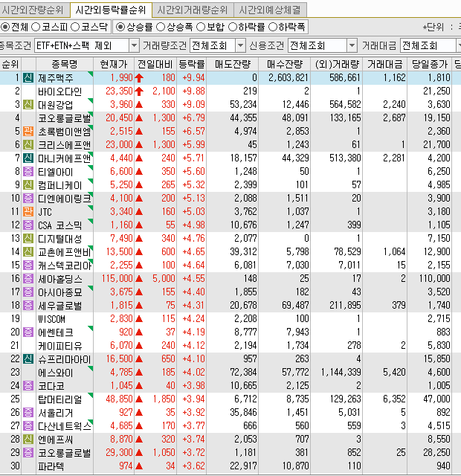
Task: Click the 증 badge icon beside 세우글로벌
Action: (28, 305)
